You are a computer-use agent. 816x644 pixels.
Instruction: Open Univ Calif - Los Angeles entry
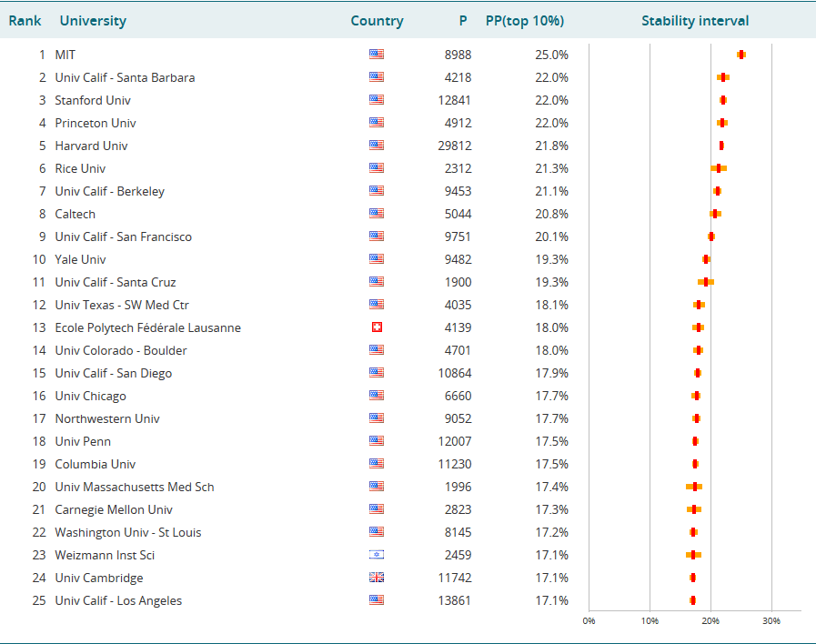point(118,600)
